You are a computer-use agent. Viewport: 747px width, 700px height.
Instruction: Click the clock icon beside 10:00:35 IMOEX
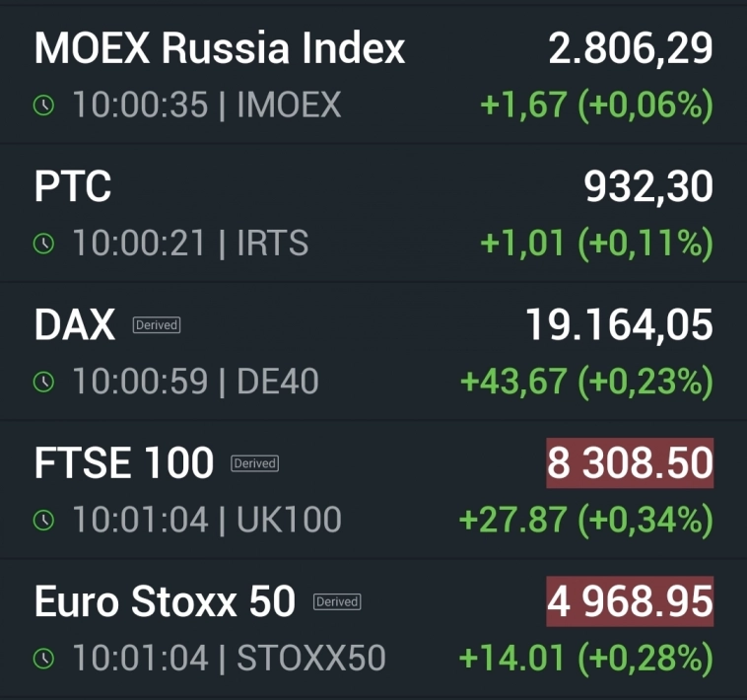point(44,105)
